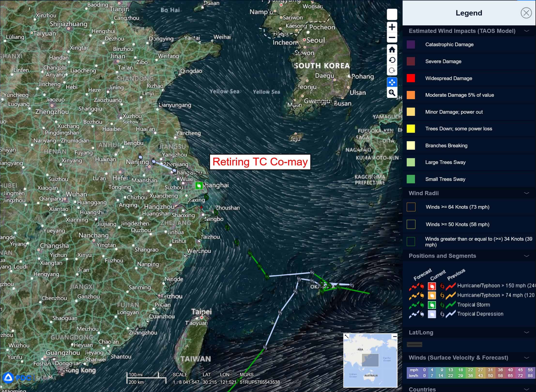Click the Catastrophic Damage purple swatch
Screen dimensions: 536x392
pos(411,44)
